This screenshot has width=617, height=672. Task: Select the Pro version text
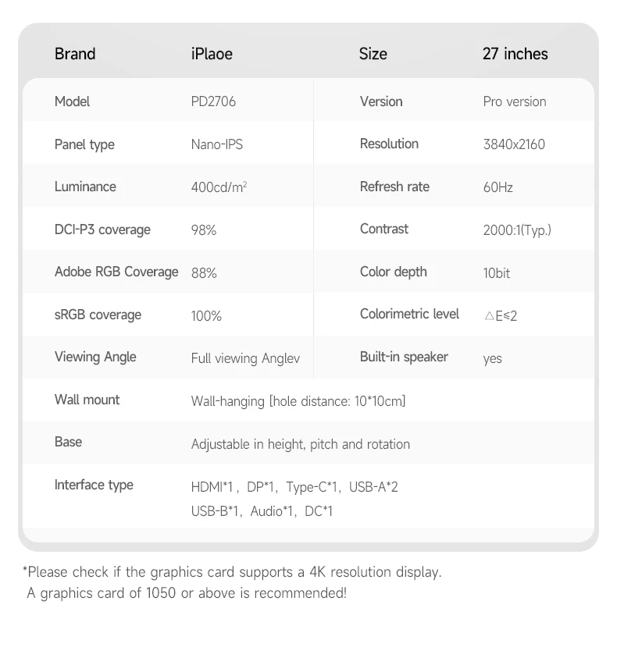coord(514,101)
